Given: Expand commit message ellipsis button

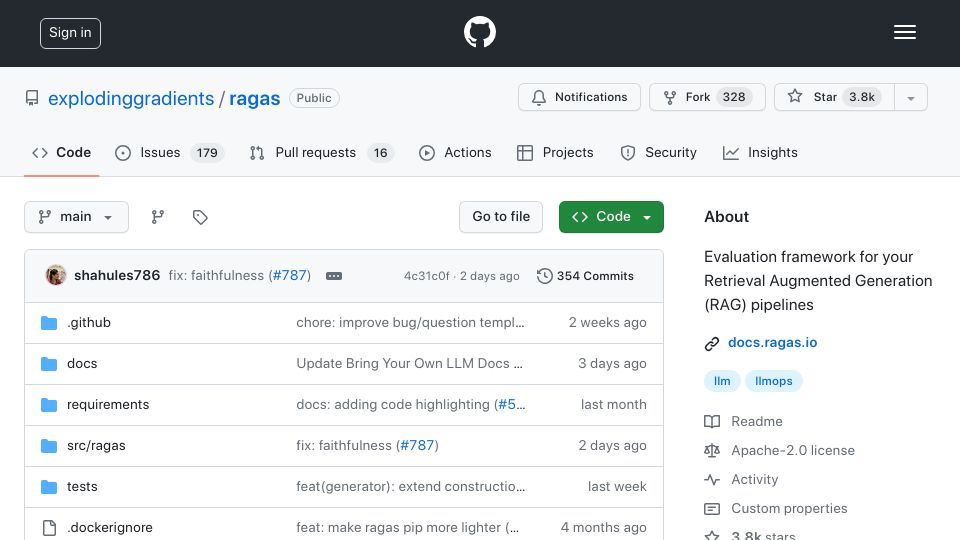Looking at the screenshot, I should coord(334,276).
